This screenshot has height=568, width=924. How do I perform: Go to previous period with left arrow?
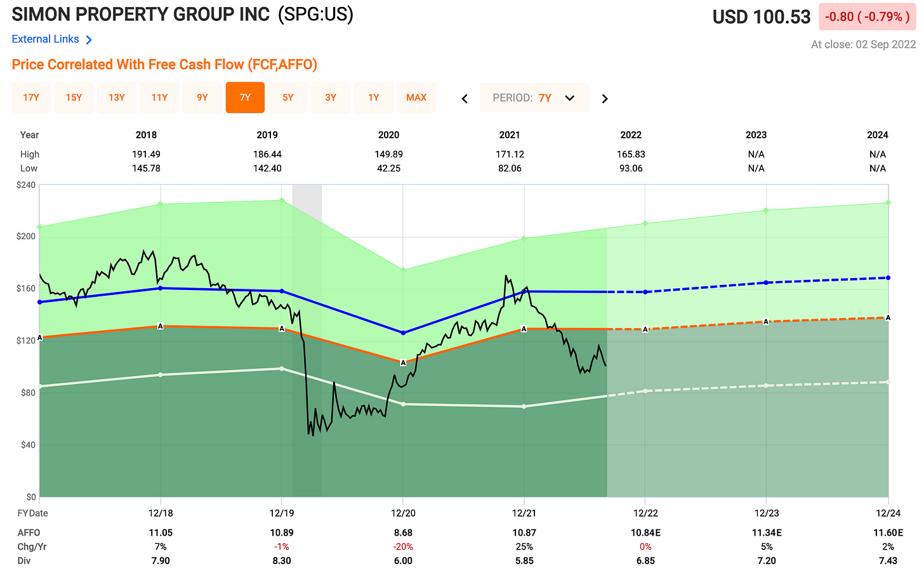[x=465, y=98]
